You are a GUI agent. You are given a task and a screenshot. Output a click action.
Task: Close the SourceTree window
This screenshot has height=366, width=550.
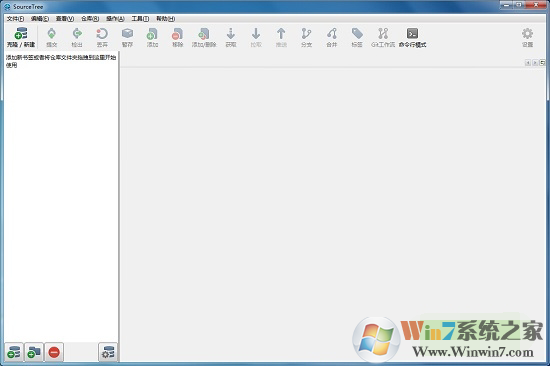point(536,5)
